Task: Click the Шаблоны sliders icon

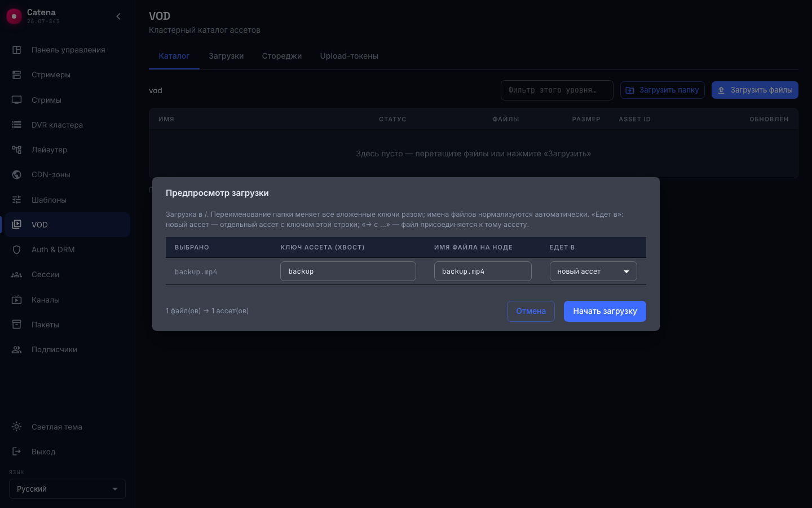Action: [x=17, y=200]
